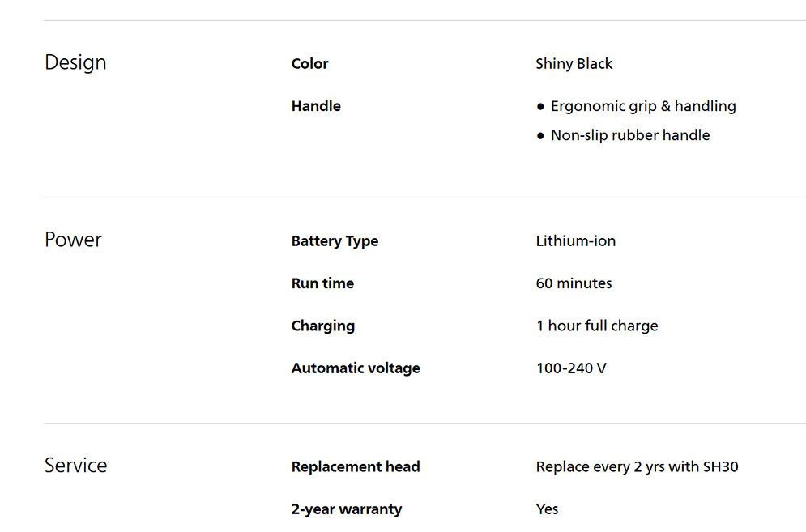Click the 1 hour full charge text
The height and width of the screenshot is (532, 806).
(596, 326)
